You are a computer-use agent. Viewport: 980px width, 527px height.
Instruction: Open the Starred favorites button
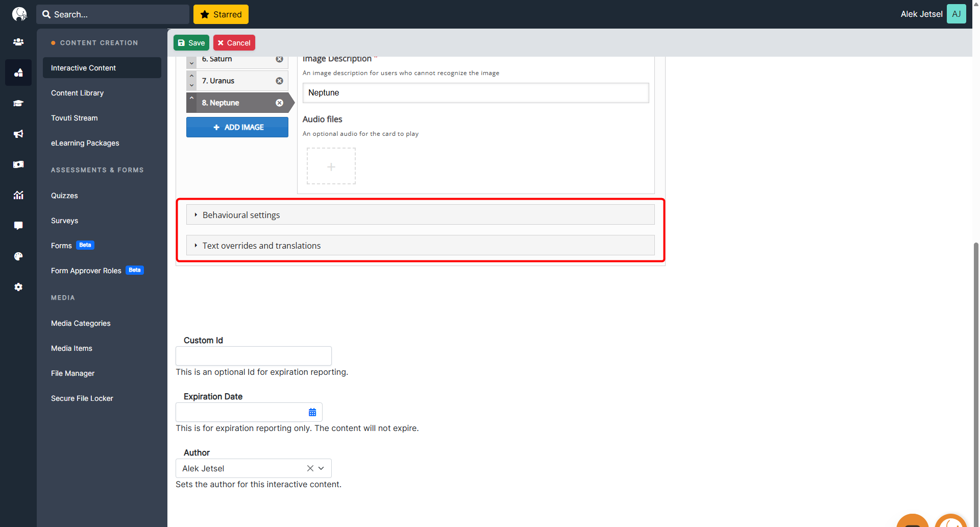(221, 14)
